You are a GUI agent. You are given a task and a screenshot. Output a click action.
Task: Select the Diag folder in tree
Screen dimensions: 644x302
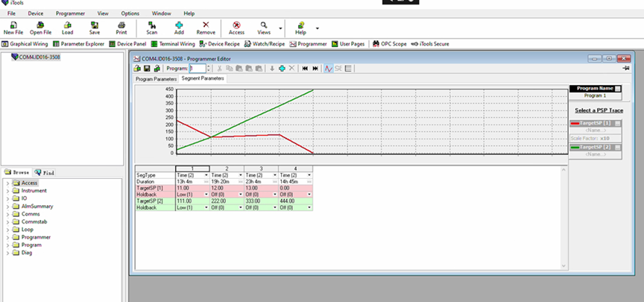22,253
